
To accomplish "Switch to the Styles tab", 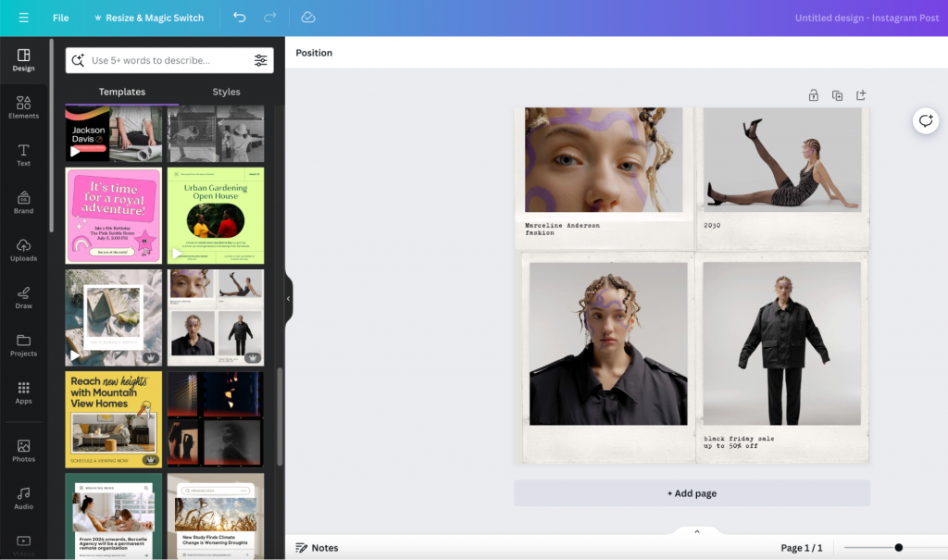I will (226, 92).
